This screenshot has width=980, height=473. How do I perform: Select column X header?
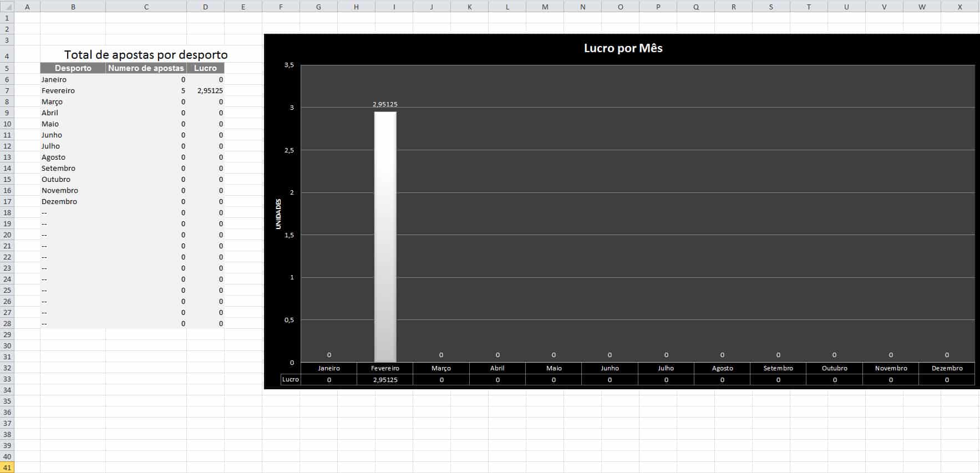(x=959, y=7)
